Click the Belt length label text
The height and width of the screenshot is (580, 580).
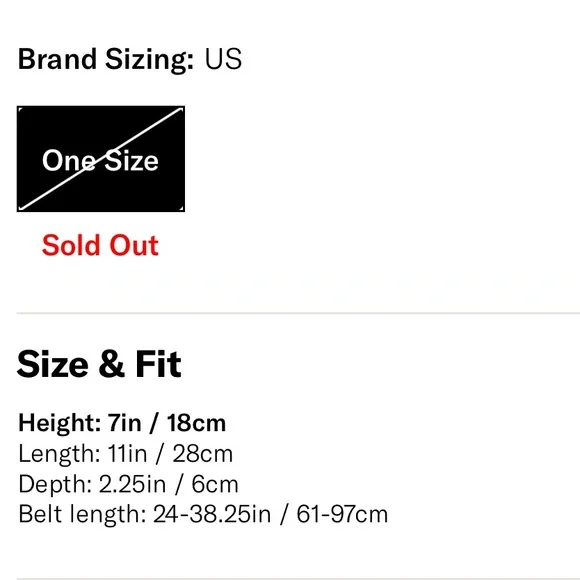[82, 514]
